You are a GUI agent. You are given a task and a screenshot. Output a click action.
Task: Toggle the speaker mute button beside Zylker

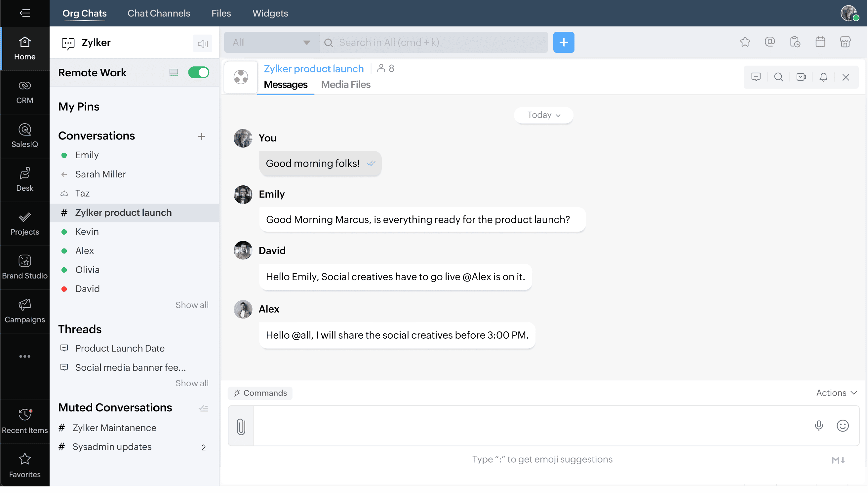click(203, 43)
